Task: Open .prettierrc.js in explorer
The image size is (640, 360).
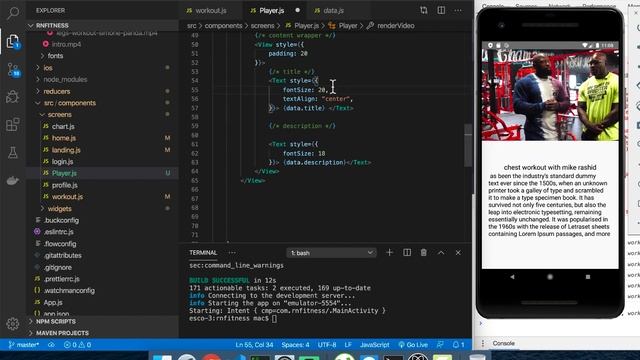Action: (62, 279)
